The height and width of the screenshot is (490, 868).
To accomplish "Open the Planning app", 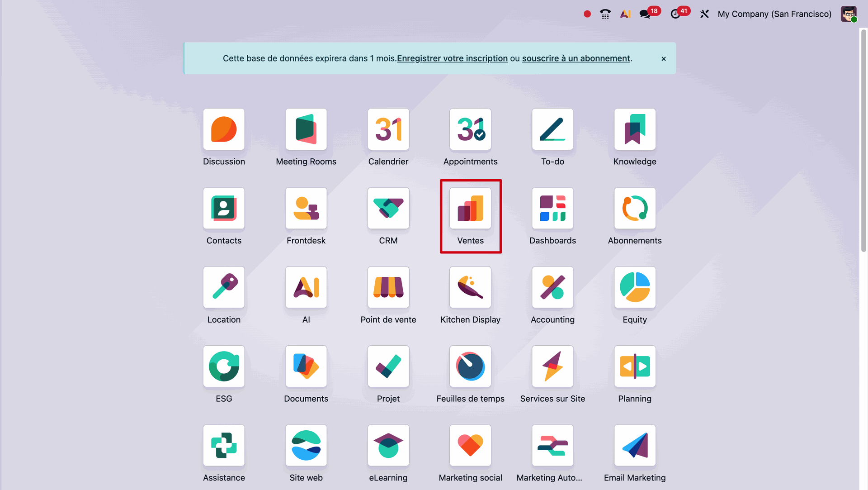I will pyautogui.click(x=635, y=367).
